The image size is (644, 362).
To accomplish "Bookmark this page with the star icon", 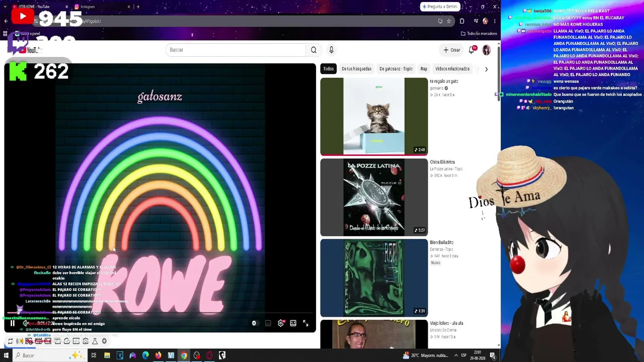I will pyautogui.click(x=449, y=21).
